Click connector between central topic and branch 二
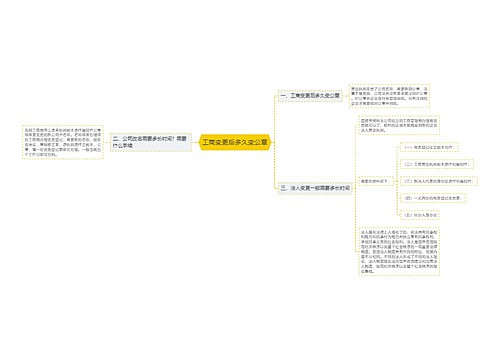The image size is (500, 360). pyautogui.click(x=195, y=143)
